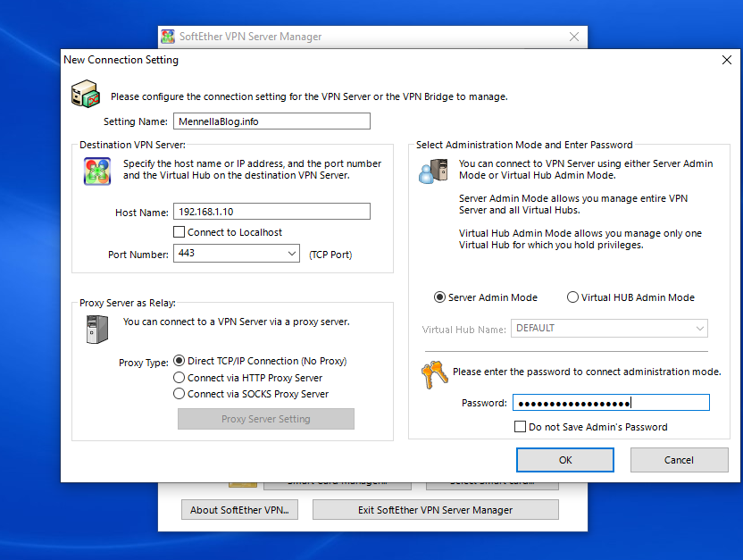Click the Host Name input field
Viewport: 743px width, 560px height.
[272, 212]
